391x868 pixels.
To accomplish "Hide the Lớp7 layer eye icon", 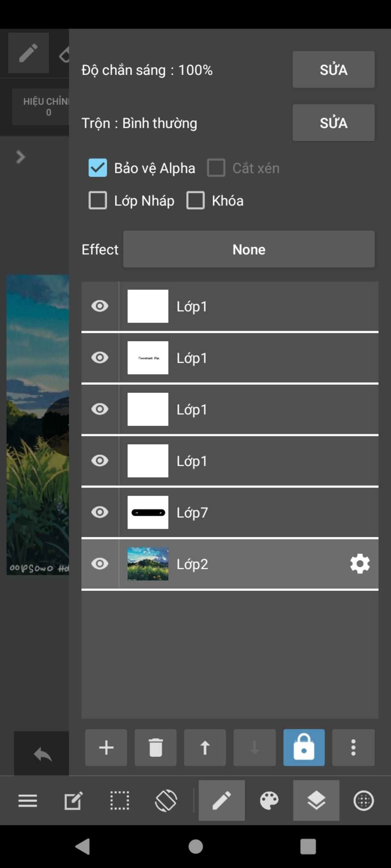I will pos(100,512).
